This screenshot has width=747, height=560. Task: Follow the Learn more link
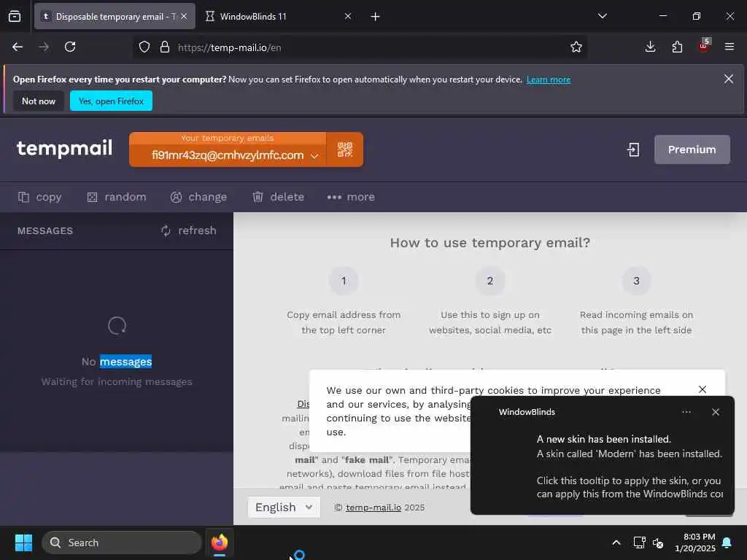(549, 79)
